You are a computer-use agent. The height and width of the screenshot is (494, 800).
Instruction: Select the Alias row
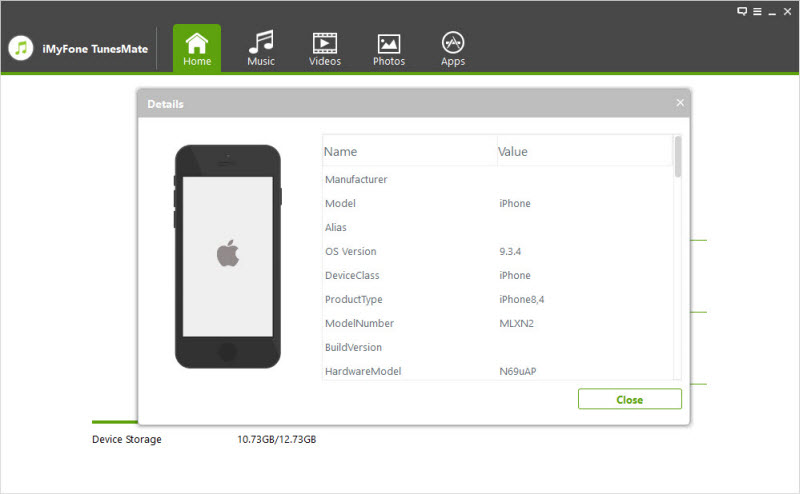tap(498, 228)
